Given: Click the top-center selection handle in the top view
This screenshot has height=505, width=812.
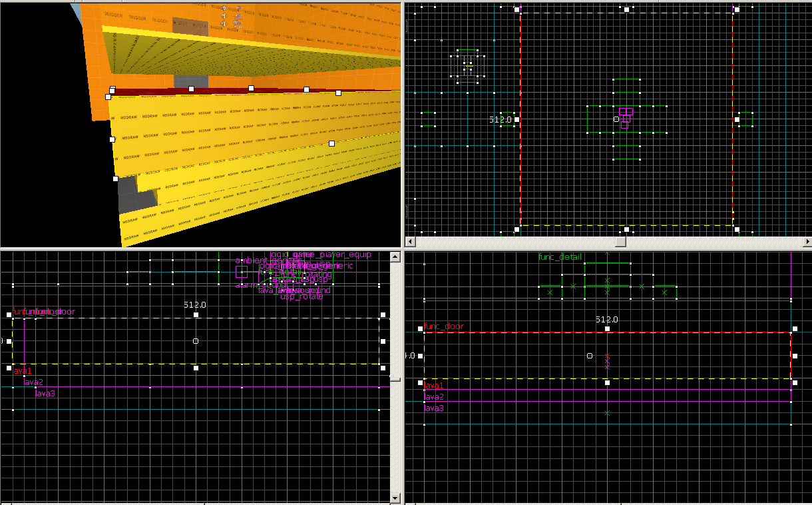Looking at the screenshot, I should 626,9.
